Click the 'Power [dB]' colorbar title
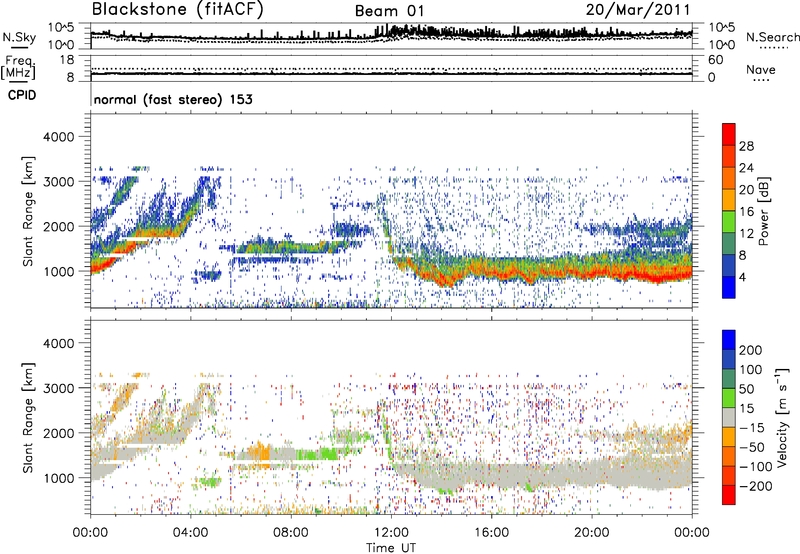Viewport: 800px width, 554px height. (x=764, y=211)
